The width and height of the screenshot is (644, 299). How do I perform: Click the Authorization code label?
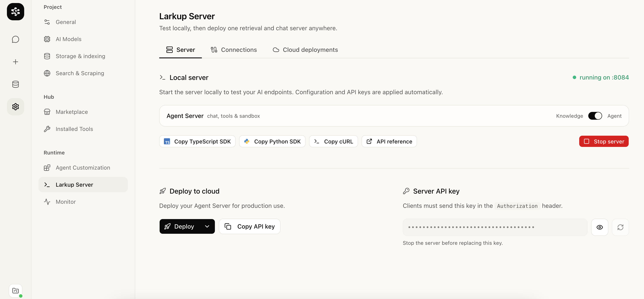[517, 206]
